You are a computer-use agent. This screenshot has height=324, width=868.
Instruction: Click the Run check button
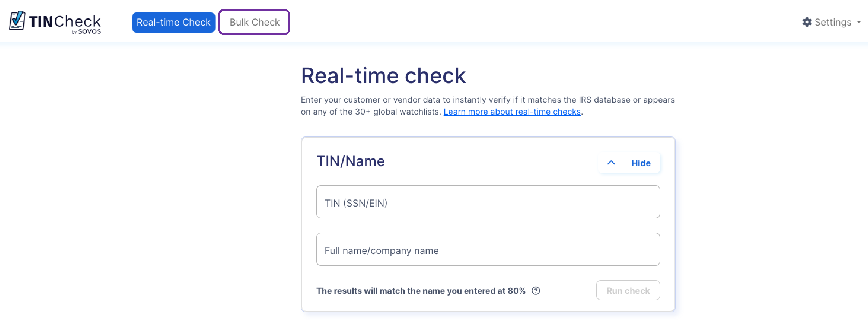click(628, 290)
